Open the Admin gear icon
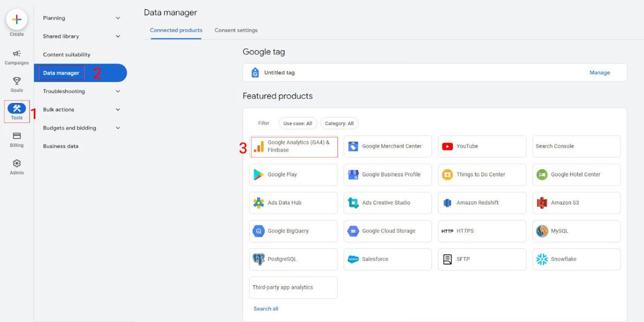Screen dimensions: 644x322 pos(17,164)
